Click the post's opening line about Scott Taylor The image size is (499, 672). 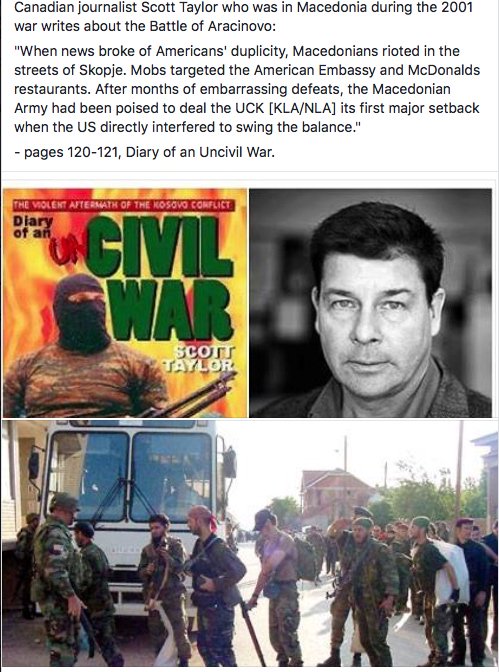tap(243, 17)
